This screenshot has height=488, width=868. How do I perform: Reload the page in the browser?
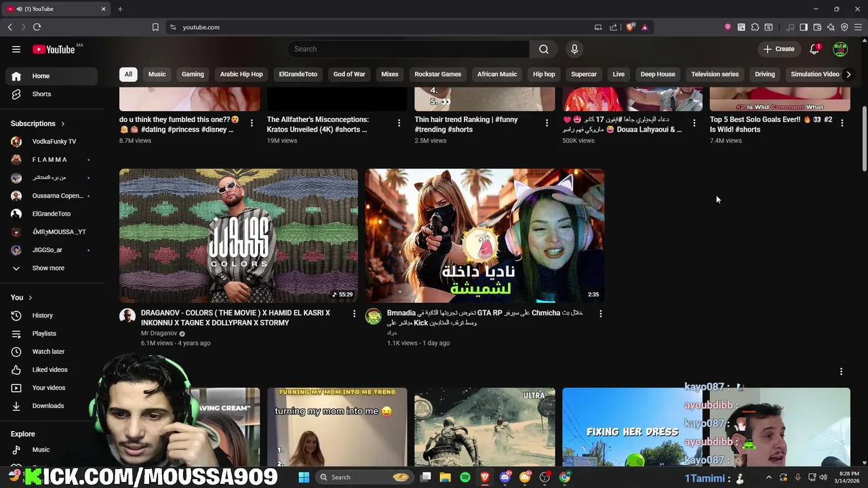point(37,27)
